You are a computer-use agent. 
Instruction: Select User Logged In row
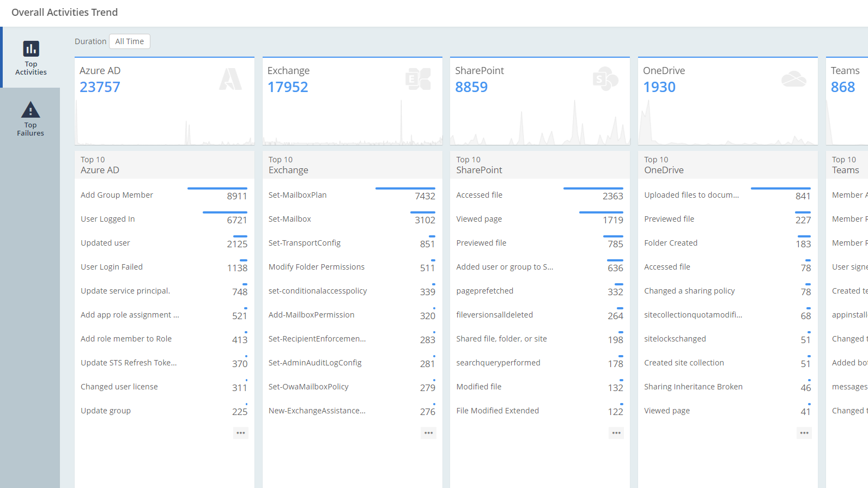click(x=164, y=219)
